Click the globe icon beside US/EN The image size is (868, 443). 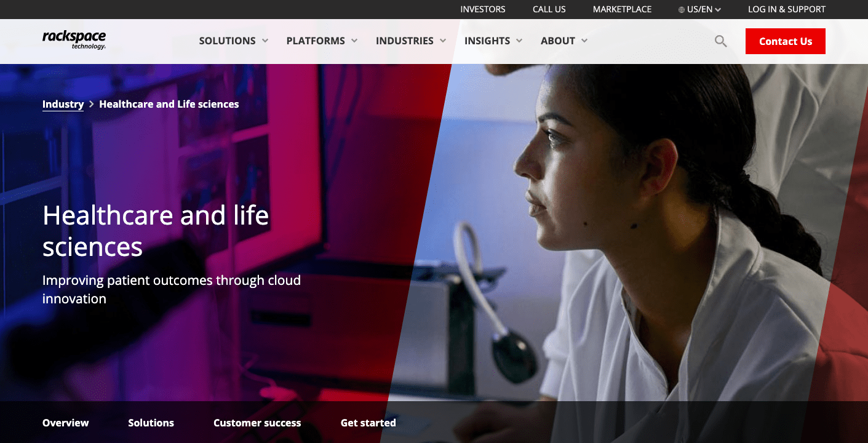682,10
